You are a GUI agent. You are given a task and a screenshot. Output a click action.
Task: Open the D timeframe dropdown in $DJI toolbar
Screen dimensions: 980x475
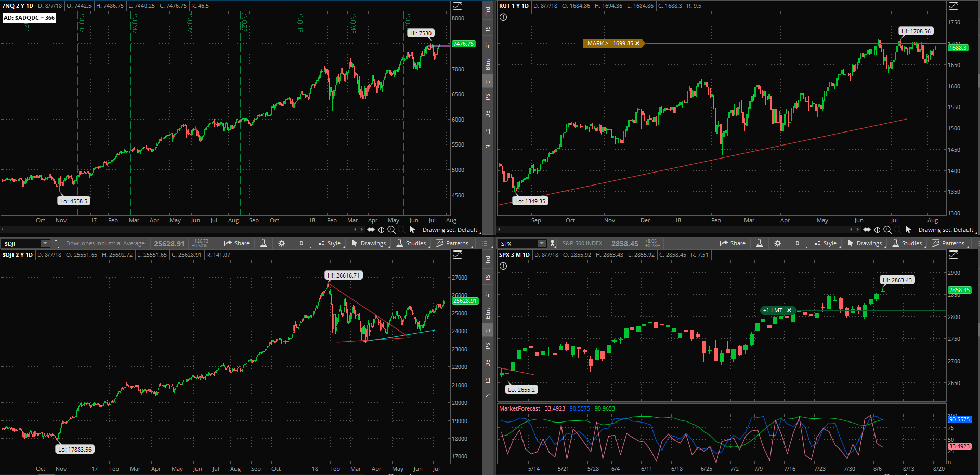pos(301,243)
